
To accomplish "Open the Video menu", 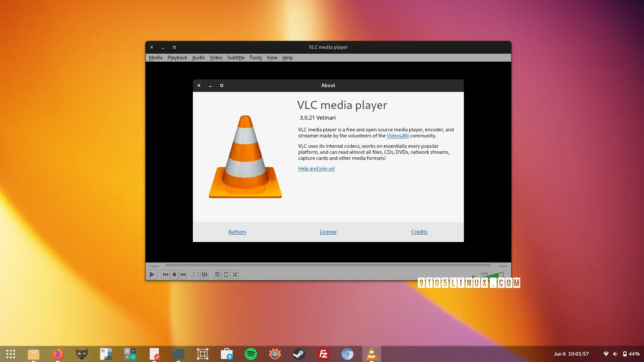I will point(216,58).
